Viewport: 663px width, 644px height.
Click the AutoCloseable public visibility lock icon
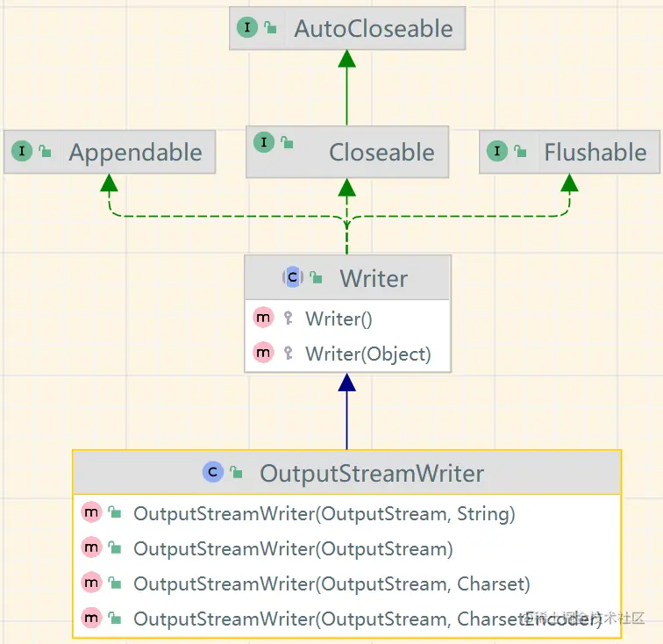271,28
